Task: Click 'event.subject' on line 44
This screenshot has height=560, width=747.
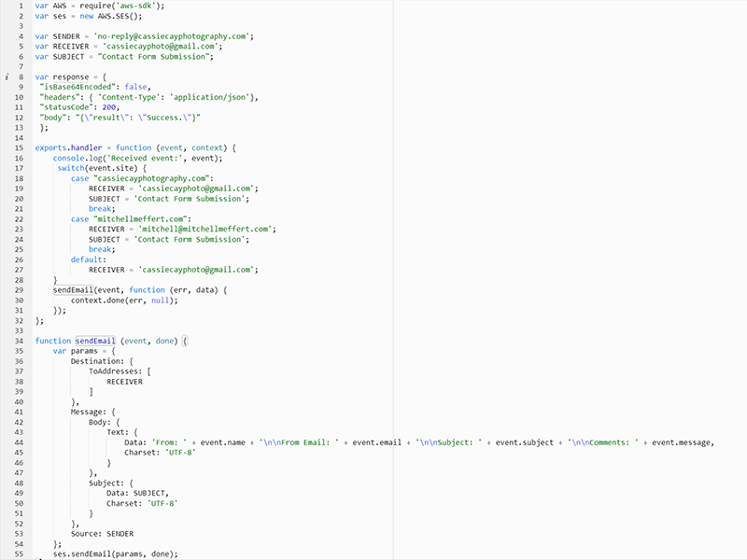Action: [525, 442]
